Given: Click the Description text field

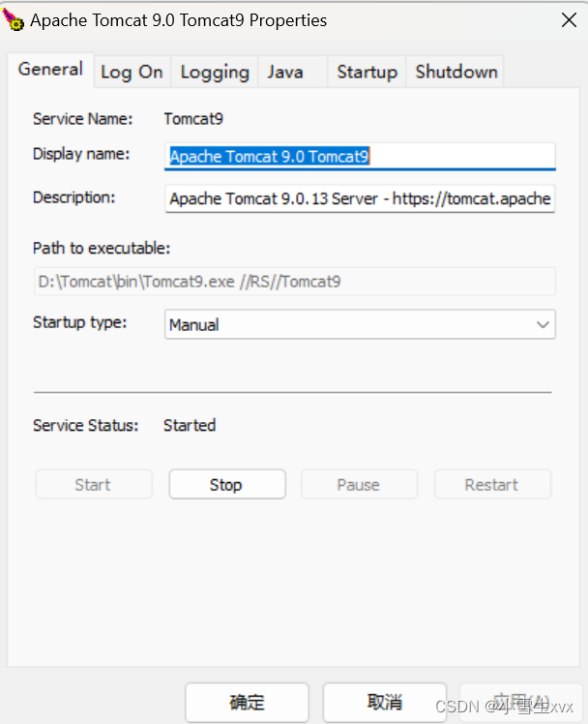Looking at the screenshot, I should click(x=360, y=198).
